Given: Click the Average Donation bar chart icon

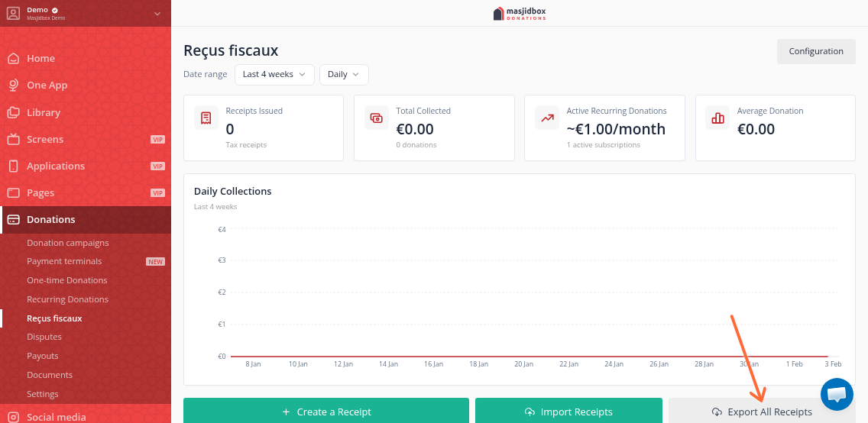Looking at the screenshot, I should click(717, 118).
